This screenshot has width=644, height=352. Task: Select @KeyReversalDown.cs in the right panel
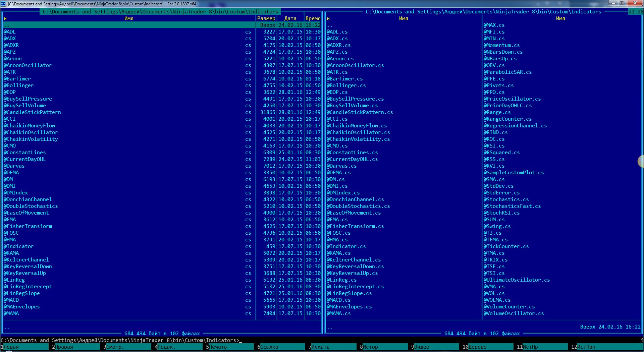355,267
